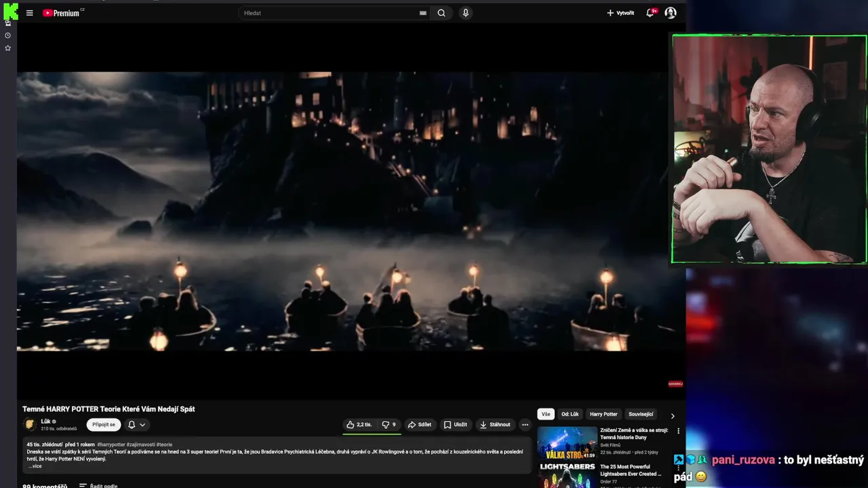Click the 45 tis. zhlédnutí view count

tap(43, 445)
